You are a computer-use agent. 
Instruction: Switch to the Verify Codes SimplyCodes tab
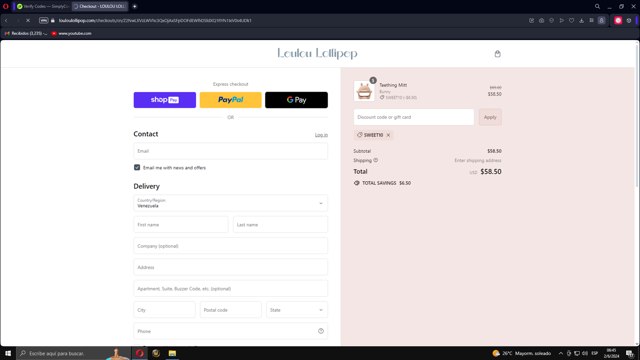(x=43, y=6)
